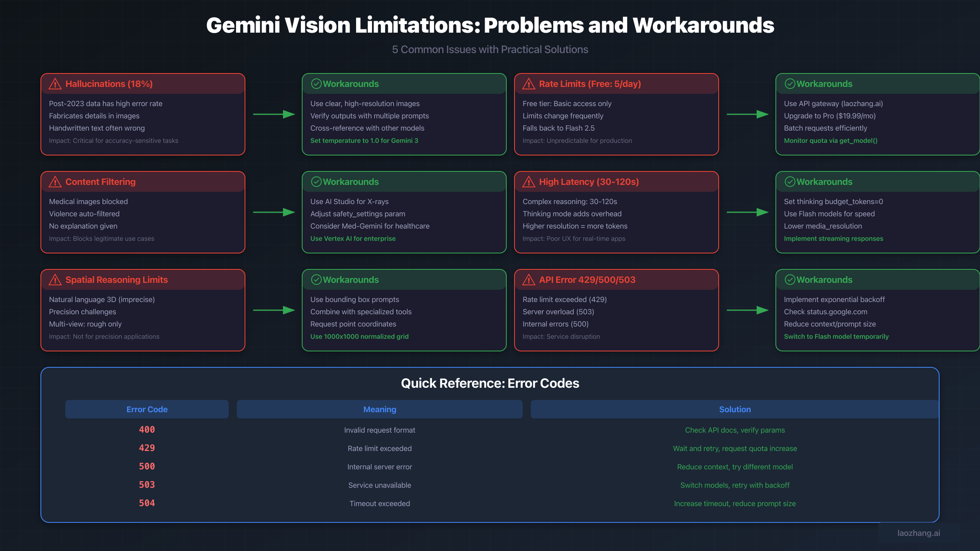
Task: Collapse the Quick Reference: Error Codes panel
Action: tap(490, 383)
